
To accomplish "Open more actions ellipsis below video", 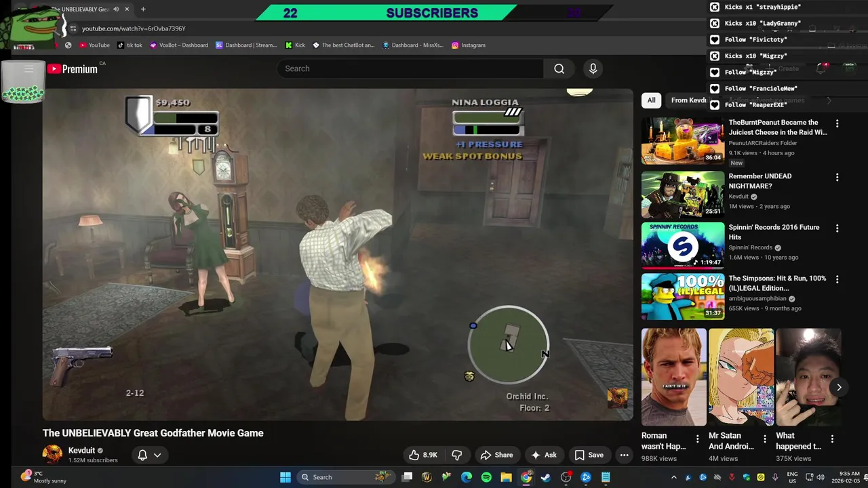I will [625, 455].
